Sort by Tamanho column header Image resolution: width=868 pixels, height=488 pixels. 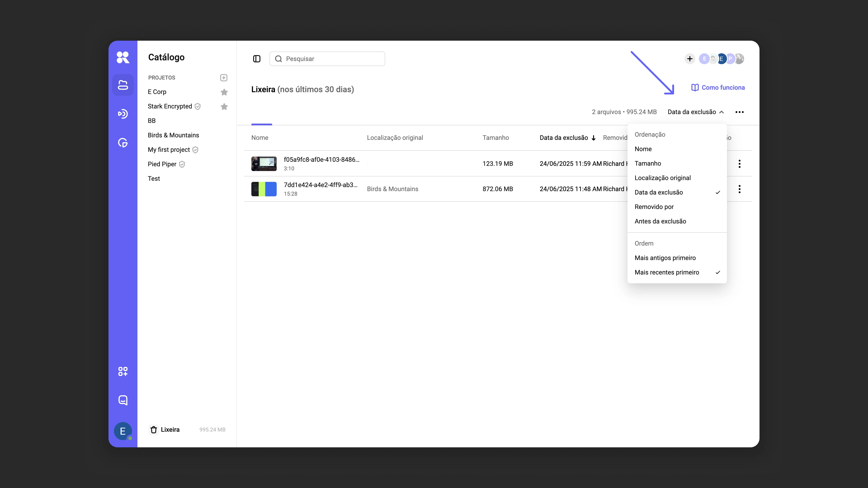click(x=496, y=138)
